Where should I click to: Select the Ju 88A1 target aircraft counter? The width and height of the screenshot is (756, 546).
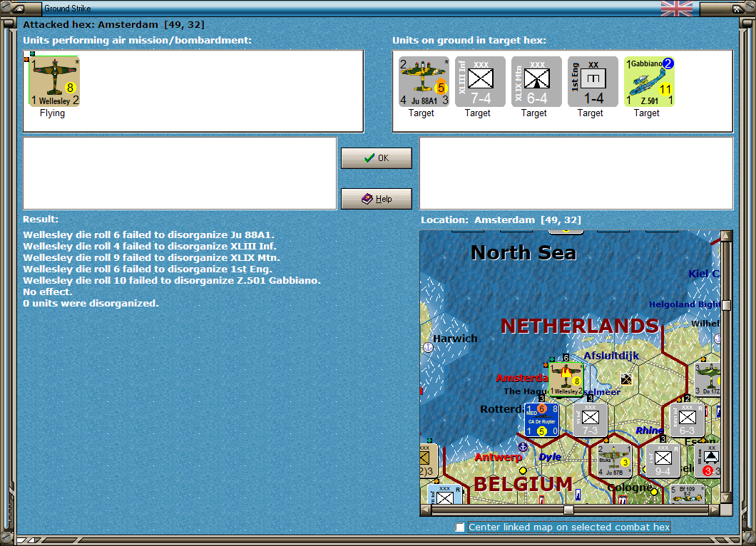click(x=424, y=81)
